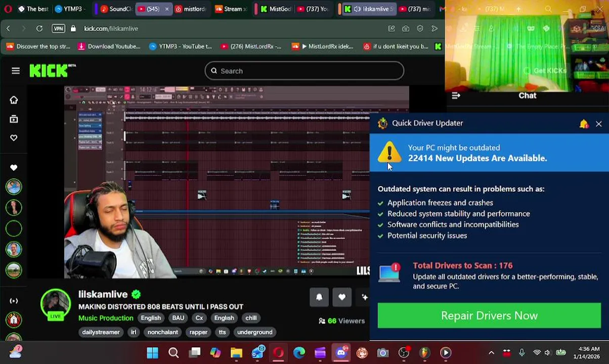Click the snapshot camera icon in address bar
Image resolution: width=609 pixels, height=364 pixels.
pyautogui.click(x=406, y=29)
